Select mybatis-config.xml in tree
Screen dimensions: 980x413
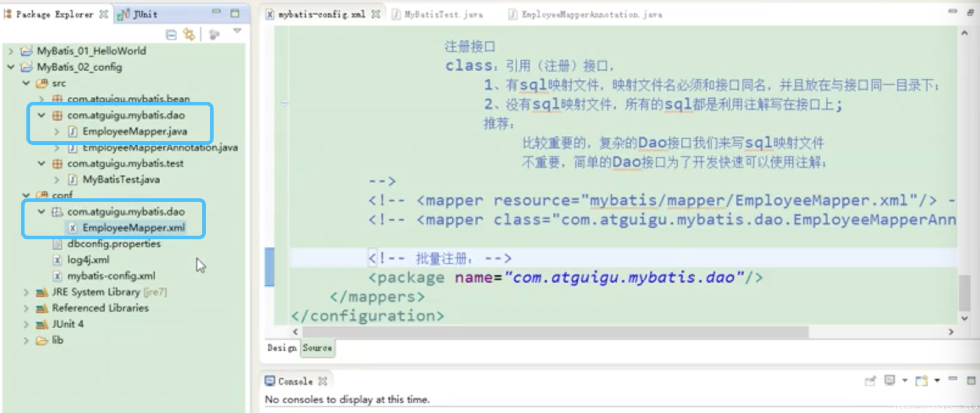[x=111, y=276]
